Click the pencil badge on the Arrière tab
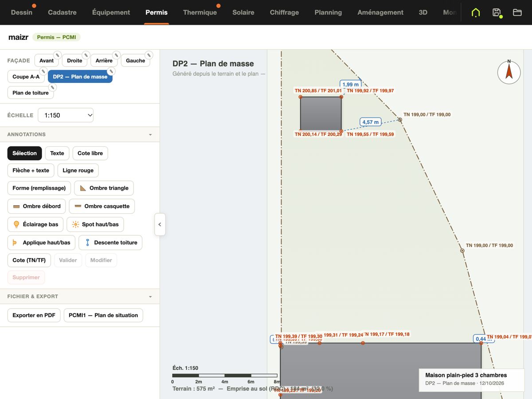The height and width of the screenshot is (399, 532). click(116, 55)
